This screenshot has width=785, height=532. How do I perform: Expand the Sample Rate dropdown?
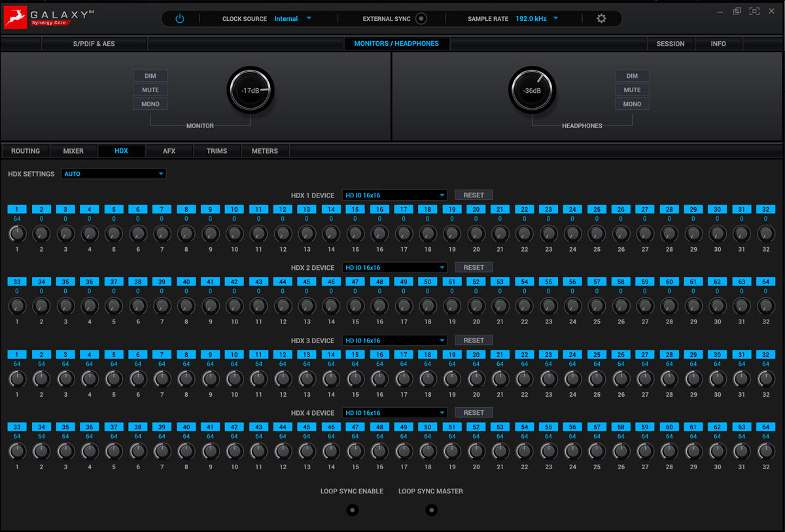pos(537,19)
